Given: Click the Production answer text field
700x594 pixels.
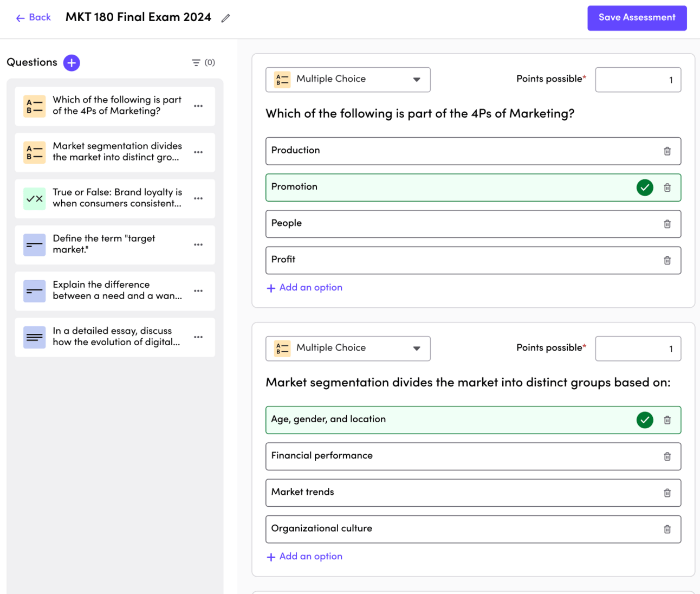Looking at the screenshot, I should coord(473,151).
